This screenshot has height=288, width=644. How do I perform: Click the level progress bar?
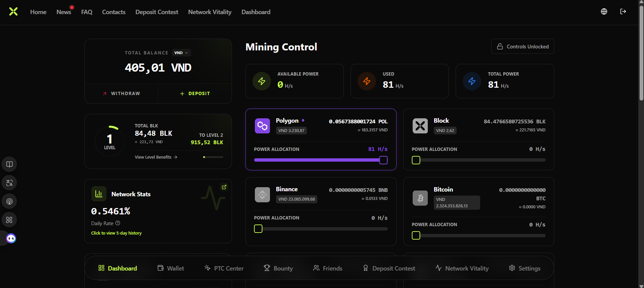tap(213, 157)
